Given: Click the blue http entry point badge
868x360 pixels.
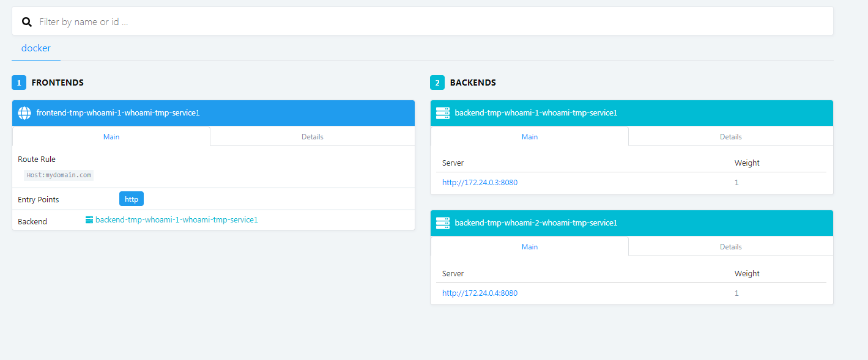Looking at the screenshot, I should (132, 198).
